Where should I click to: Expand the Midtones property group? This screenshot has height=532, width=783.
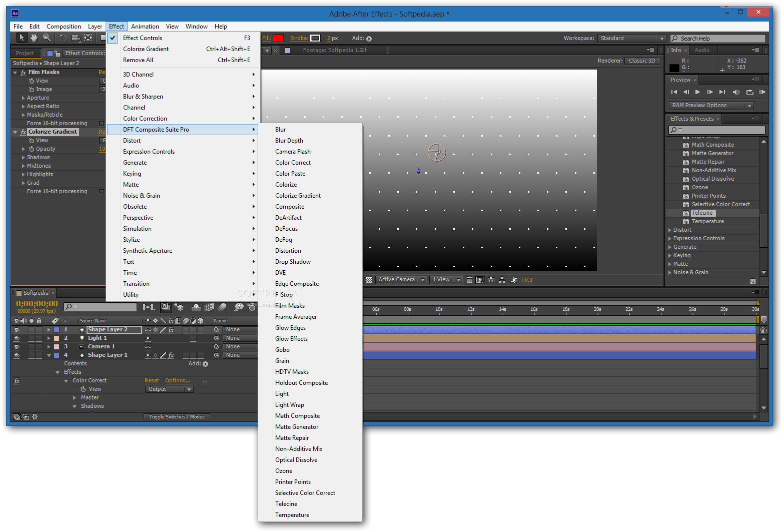[23, 166]
